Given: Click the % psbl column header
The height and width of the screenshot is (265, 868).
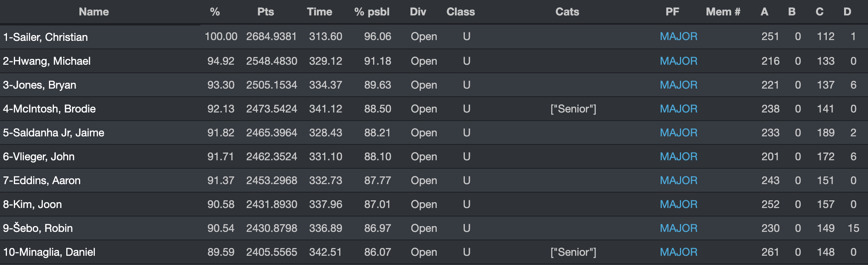Looking at the screenshot, I should click(x=372, y=12).
